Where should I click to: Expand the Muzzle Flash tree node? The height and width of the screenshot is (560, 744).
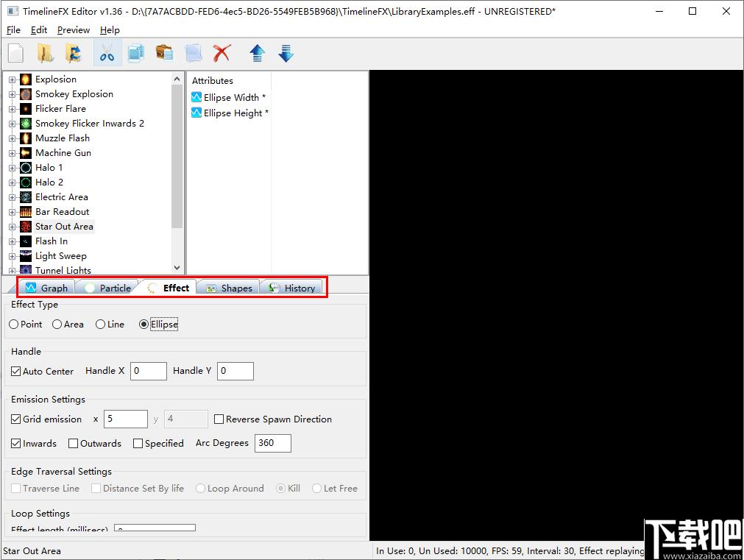coord(13,138)
